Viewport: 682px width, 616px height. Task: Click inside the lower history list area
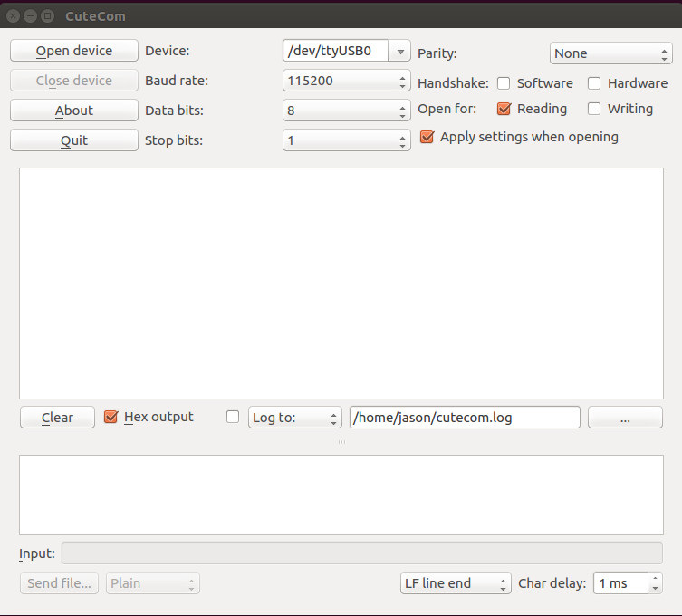[341, 495]
